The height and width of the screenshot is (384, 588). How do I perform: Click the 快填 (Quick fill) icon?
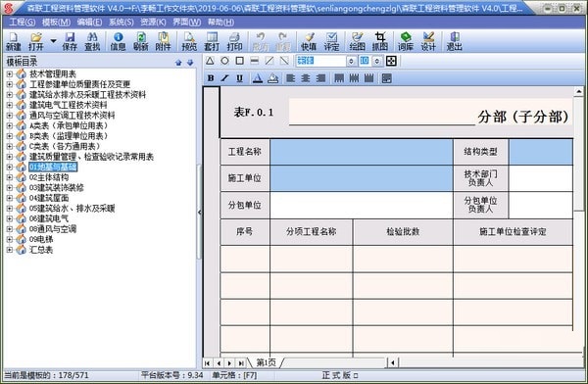pyautogui.click(x=309, y=41)
